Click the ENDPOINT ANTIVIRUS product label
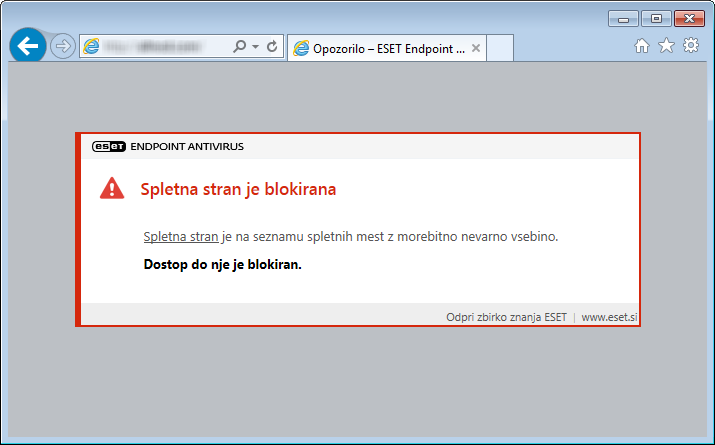The height and width of the screenshot is (445, 715). (x=187, y=146)
